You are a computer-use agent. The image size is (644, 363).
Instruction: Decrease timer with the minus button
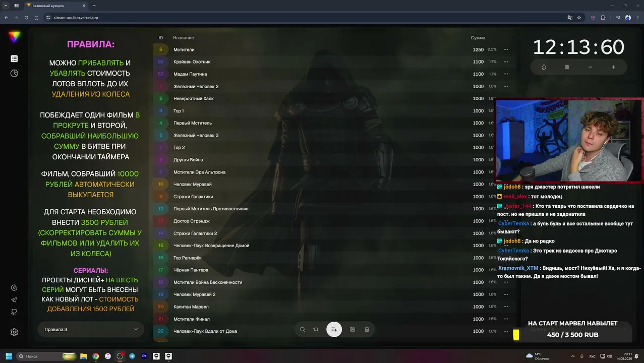590,67
